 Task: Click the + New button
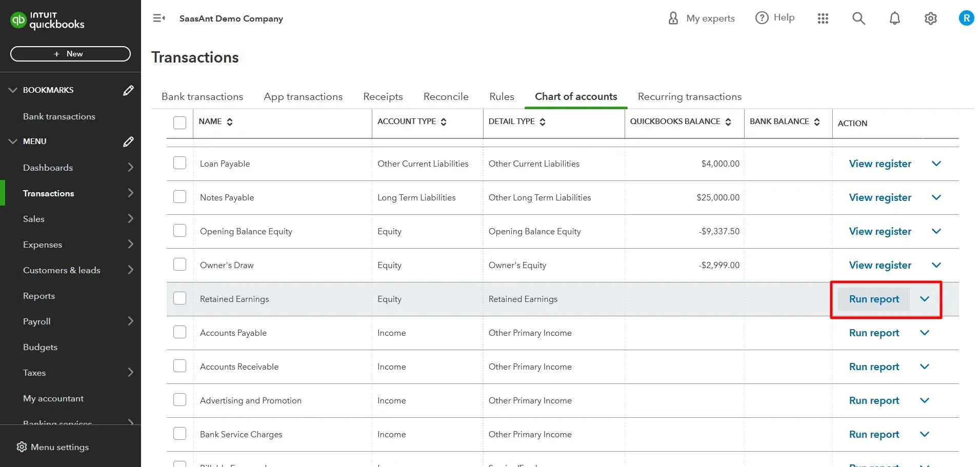70,54
